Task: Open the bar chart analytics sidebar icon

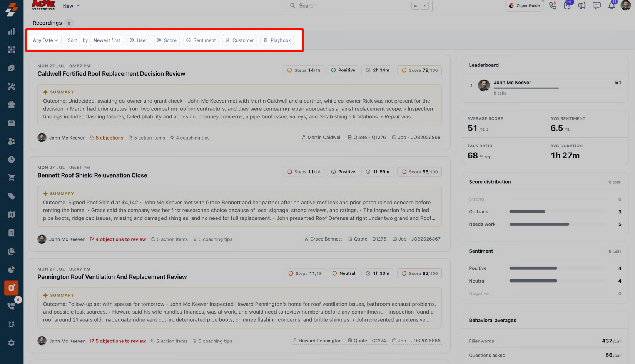Action: 12,32
